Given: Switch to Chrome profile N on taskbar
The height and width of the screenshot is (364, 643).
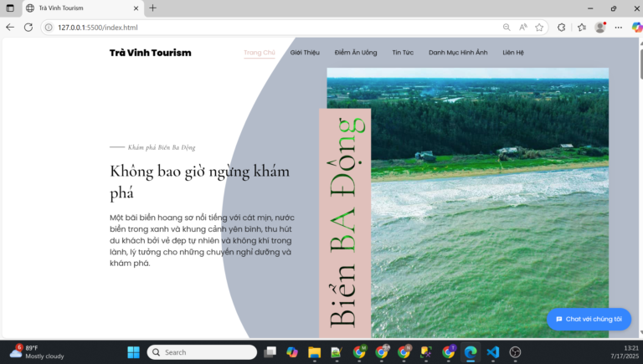Looking at the screenshot, I should point(404,351).
